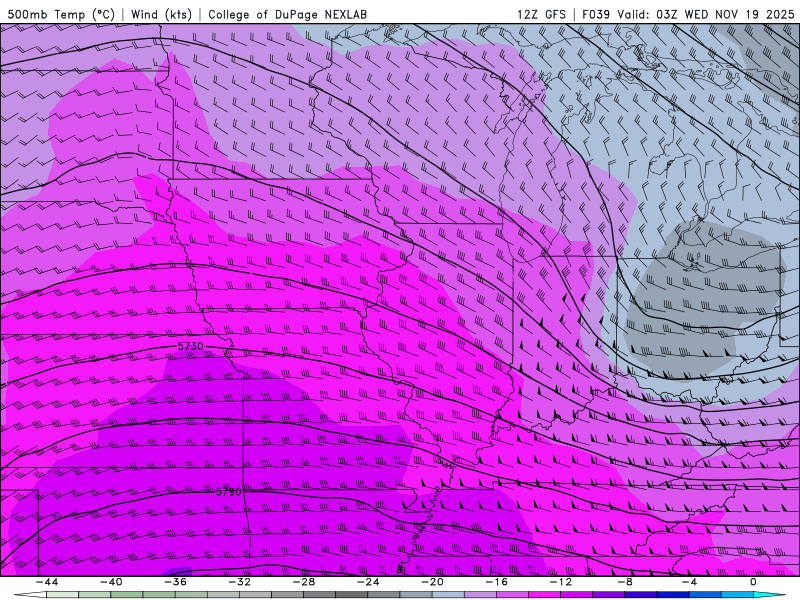Click the -4 tick label on colorbar
The image size is (800, 600).
(689, 582)
